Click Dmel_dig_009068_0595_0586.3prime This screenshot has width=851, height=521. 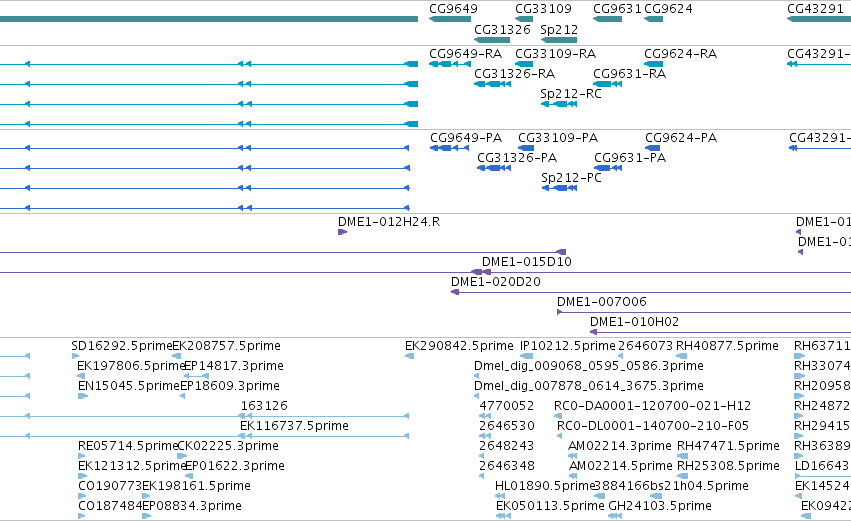[x=589, y=366]
